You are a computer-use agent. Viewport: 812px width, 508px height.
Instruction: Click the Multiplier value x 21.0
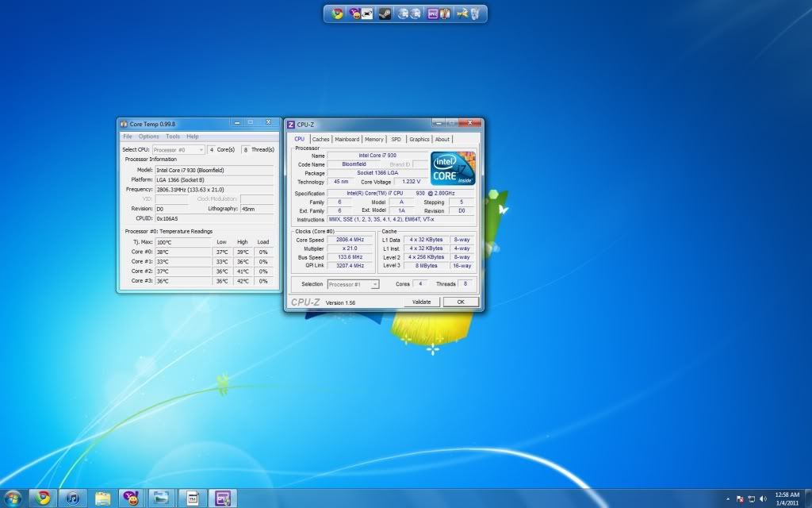pyautogui.click(x=350, y=248)
